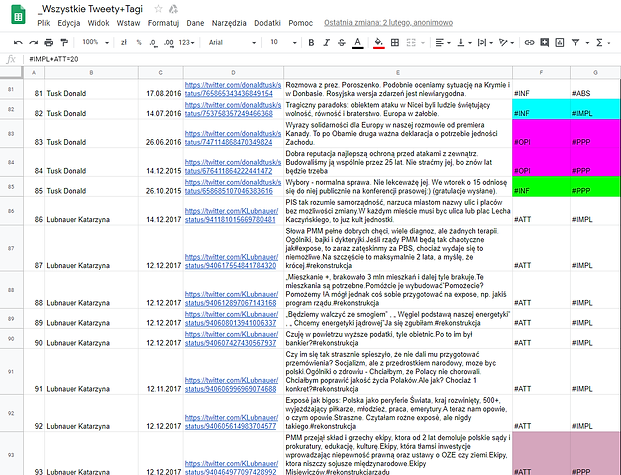
Task: Decrease decimal places
Action: (x=153, y=42)
